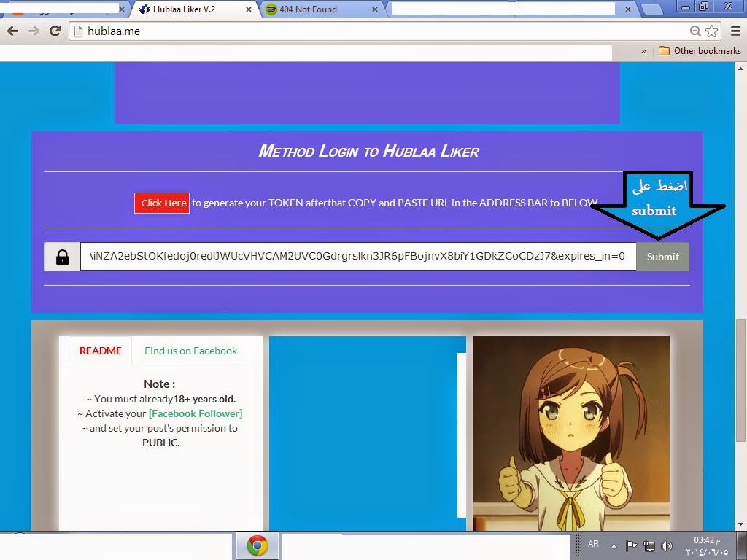The width and height of the screenshot is (747, 560).
Task: Open the taskbar clock showing 03:42
Action: coord(707,545)
